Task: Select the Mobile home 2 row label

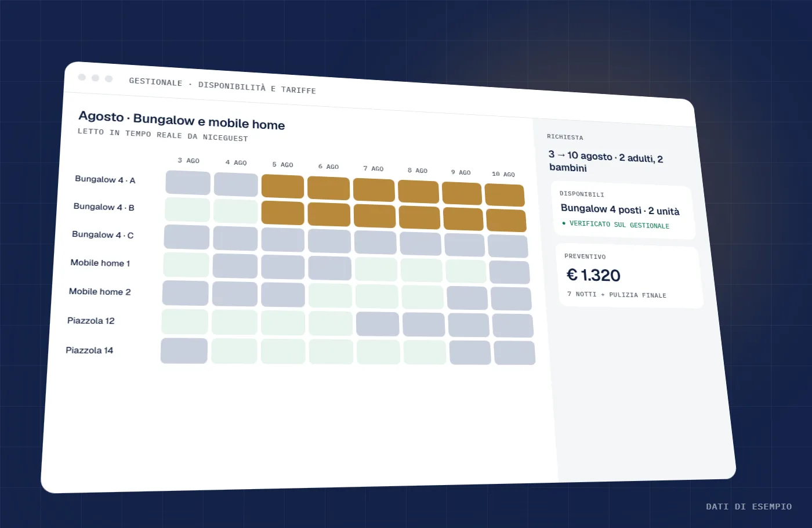Action: [x=100, y=291]
